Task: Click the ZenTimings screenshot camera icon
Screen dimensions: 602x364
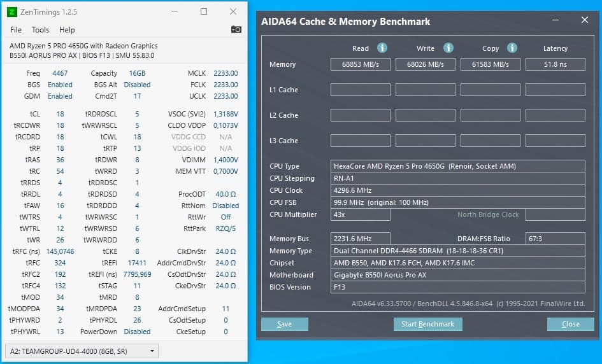Action: coord(236,29)
